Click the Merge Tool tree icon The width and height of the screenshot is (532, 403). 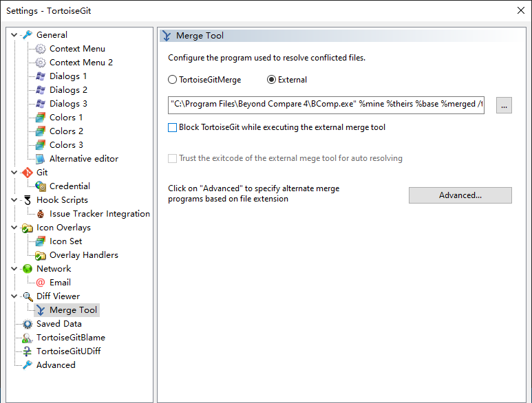pos(41,310)
